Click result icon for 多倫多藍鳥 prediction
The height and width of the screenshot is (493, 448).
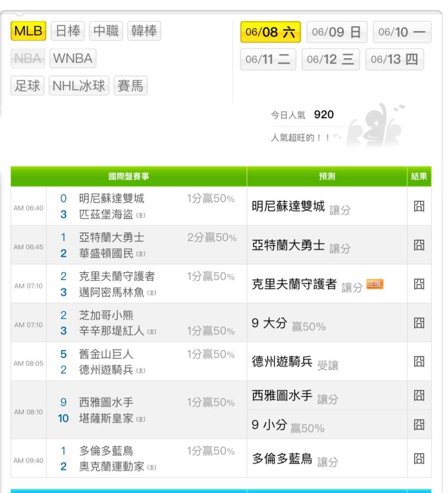[x=419, y=458]
